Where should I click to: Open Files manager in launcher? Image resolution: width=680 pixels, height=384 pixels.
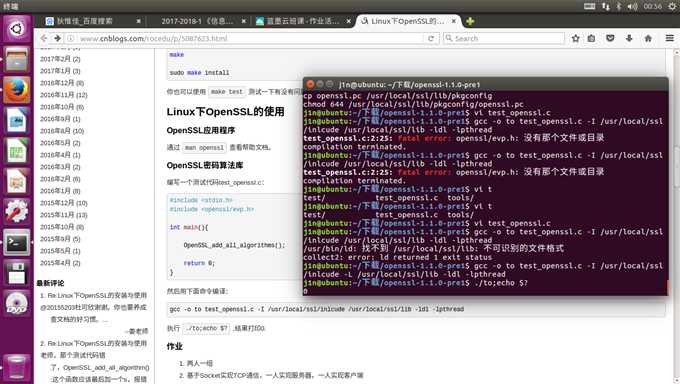16,59
